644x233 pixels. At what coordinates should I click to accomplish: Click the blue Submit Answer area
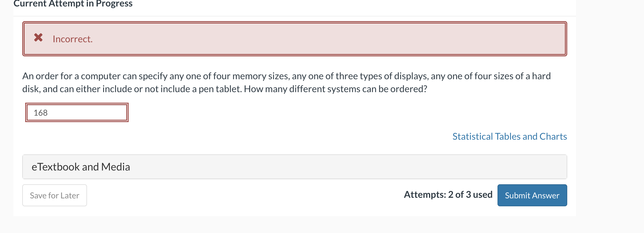532,195
